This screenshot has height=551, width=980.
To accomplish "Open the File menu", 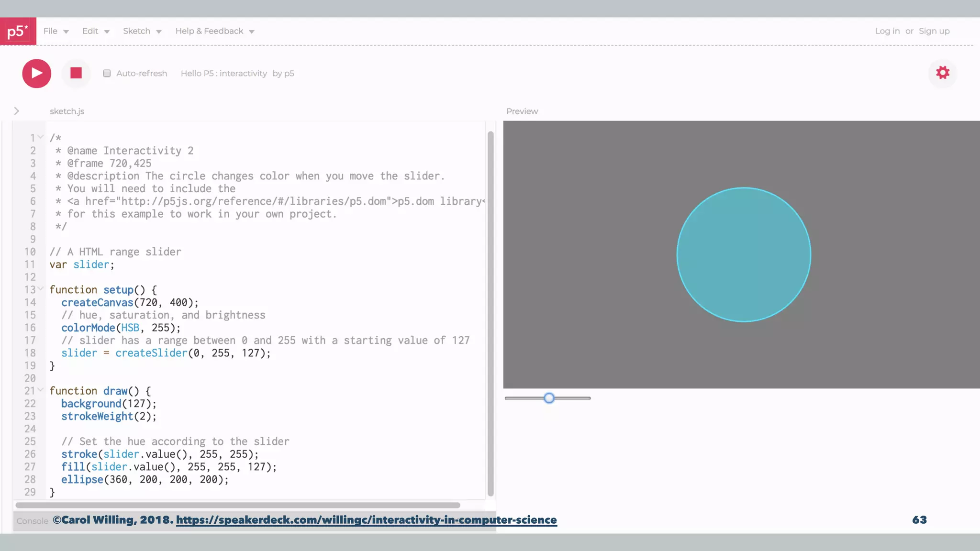I will point(56,31).
